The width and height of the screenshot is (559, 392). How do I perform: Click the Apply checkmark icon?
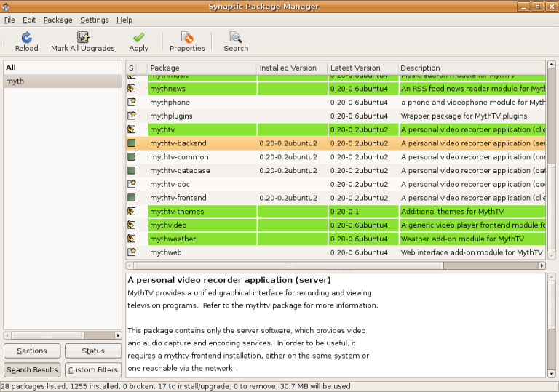139,37
